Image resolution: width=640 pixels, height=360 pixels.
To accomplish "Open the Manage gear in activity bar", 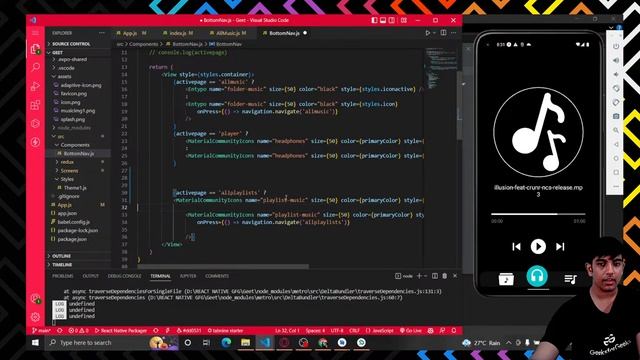I will pos(36,317).
